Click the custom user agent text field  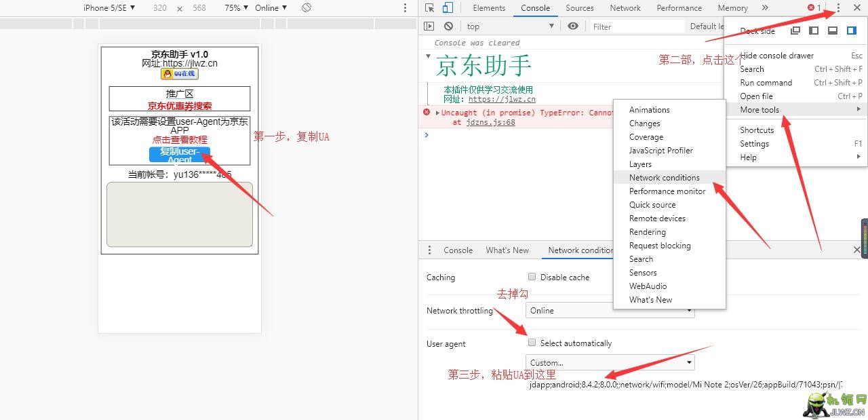click(685, 385)
